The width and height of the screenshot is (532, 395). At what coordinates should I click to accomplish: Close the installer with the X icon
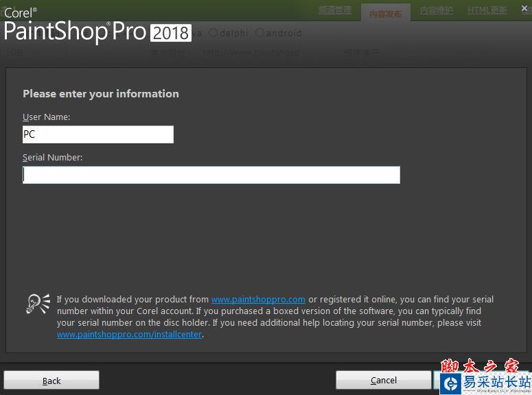click(524, 8)
